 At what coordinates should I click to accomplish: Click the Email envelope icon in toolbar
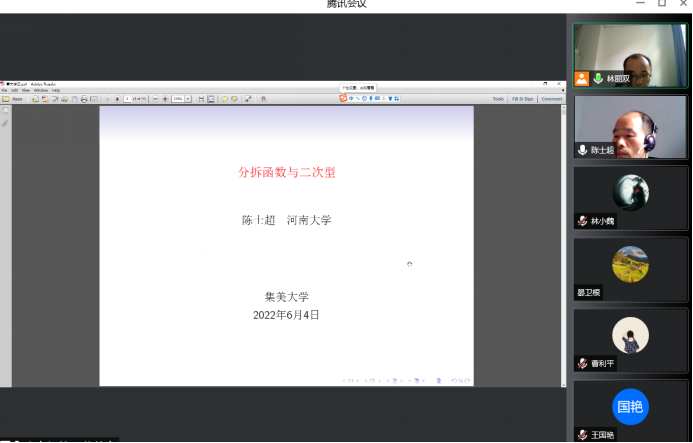click(x=94, y=99)
